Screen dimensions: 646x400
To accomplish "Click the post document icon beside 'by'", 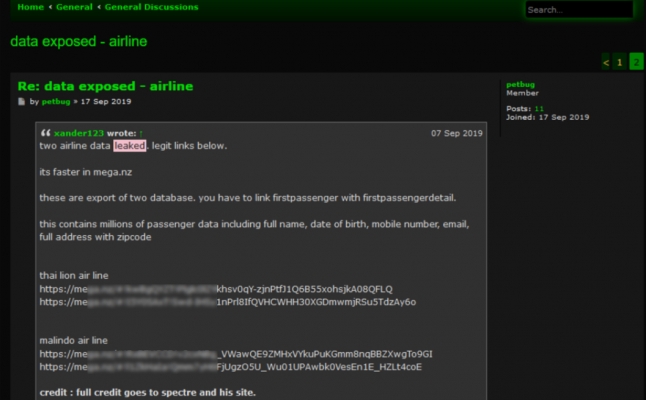I will click(21, 101).
